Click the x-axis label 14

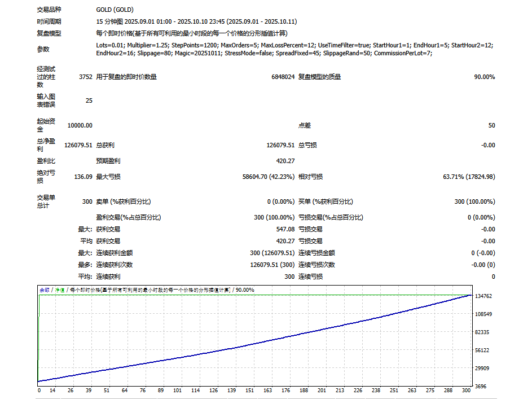[52, 391]
